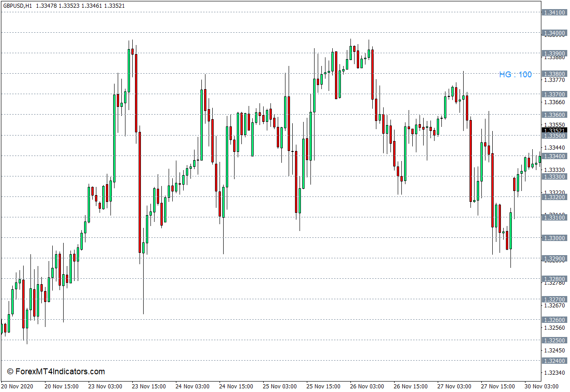
Task: Select the current price tag 1.33521
Action: click(555, 130)
